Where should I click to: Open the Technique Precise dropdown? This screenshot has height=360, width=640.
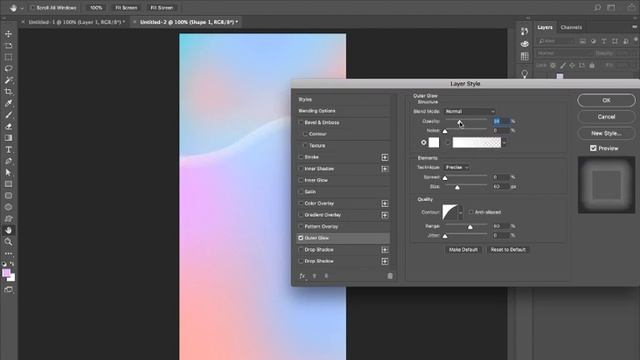coord(456,167)
